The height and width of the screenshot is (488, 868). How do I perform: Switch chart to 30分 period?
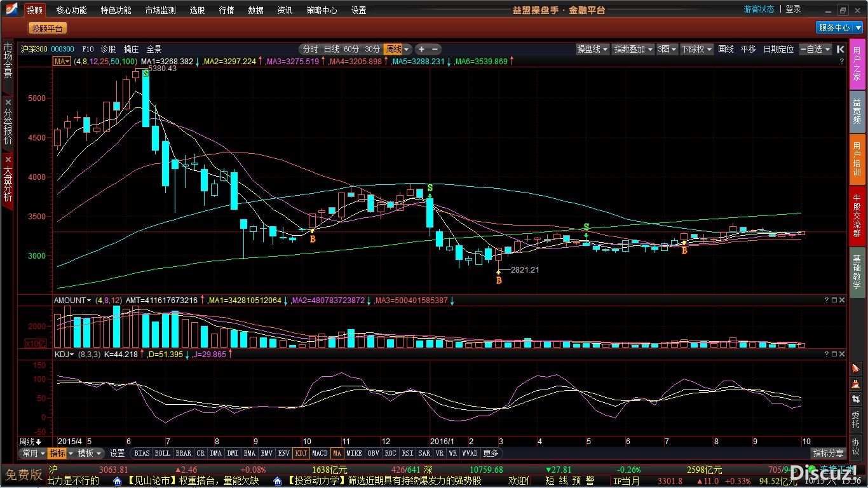(372, 49)
